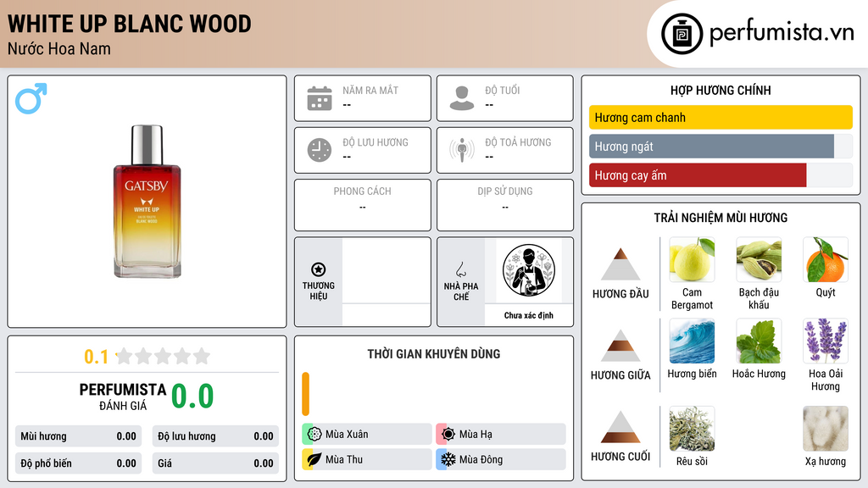Click the Độ phổ biến 0.00 score row
The height and width of the screenshot is (488, 868).
click(78, 463)
